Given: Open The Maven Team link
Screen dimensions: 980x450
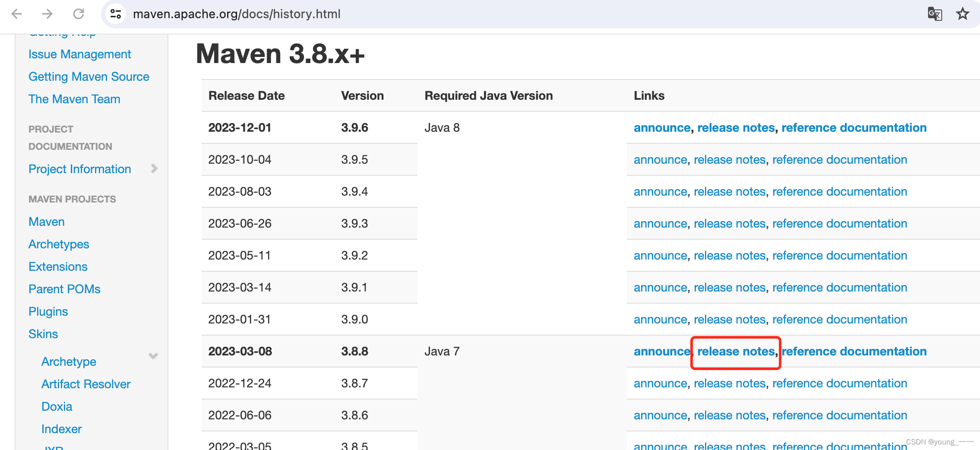Looking at the screenshot, I should (x=74, y=99).
